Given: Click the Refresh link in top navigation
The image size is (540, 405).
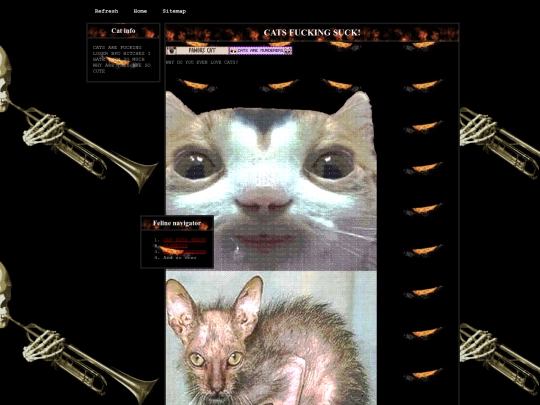Looking at the screenshot, I should click(x=106, y=11).
